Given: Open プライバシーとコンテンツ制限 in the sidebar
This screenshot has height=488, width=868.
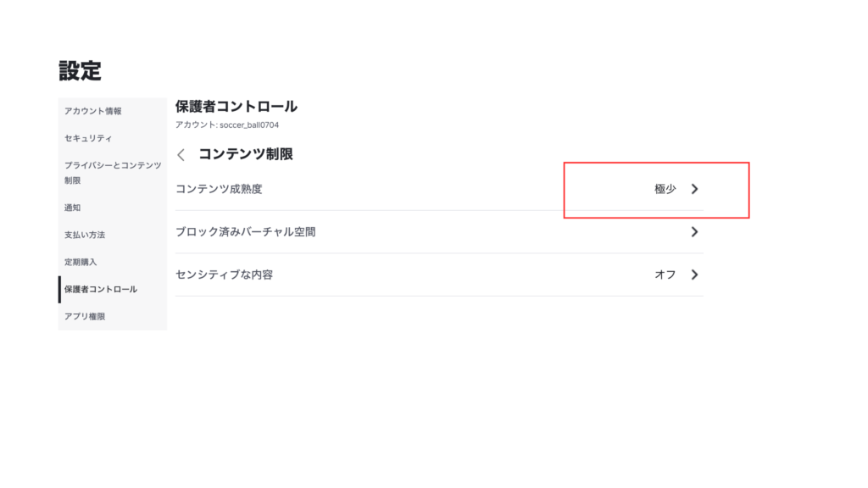Looking at the screenshot, I should 113,173.
